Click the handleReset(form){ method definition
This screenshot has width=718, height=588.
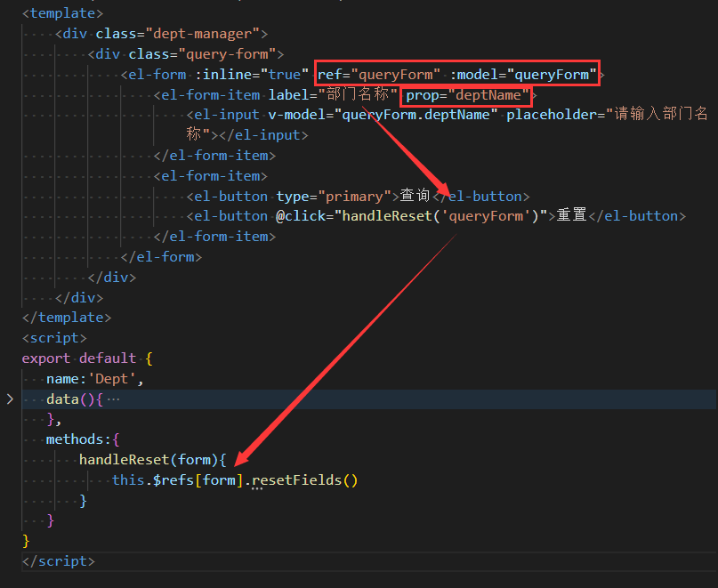click(153, 460)
